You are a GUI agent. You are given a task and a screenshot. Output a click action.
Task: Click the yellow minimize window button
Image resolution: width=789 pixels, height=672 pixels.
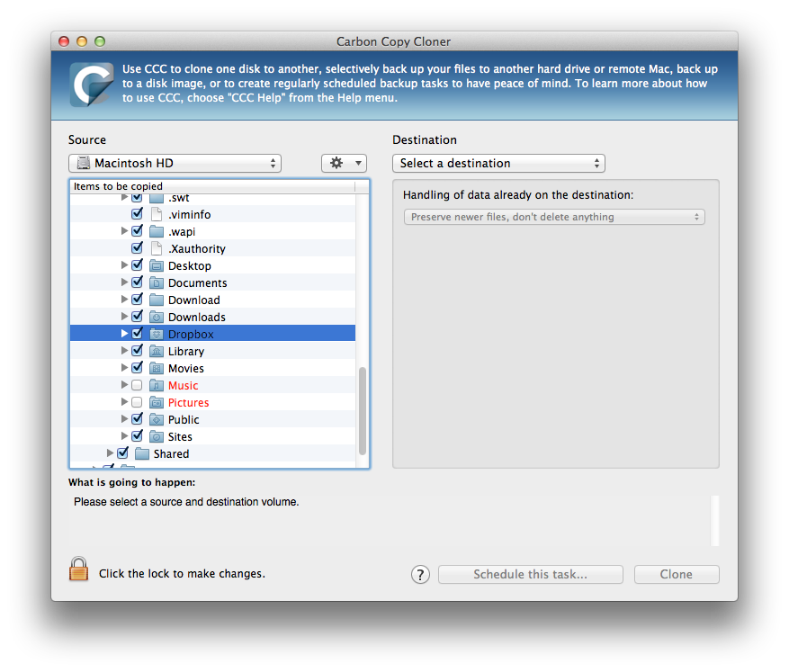pos(82,41)
